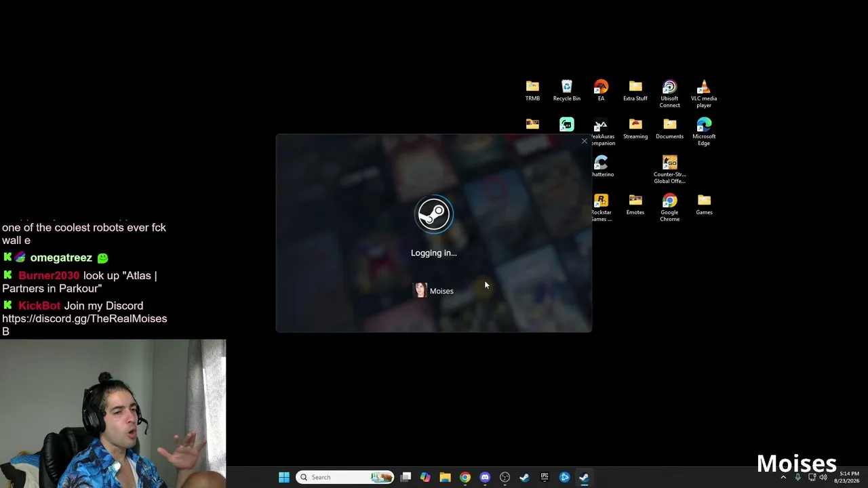Open Task View from the taskbar
868x488 pixels.
pyautogui.click(x=406, y=477)
